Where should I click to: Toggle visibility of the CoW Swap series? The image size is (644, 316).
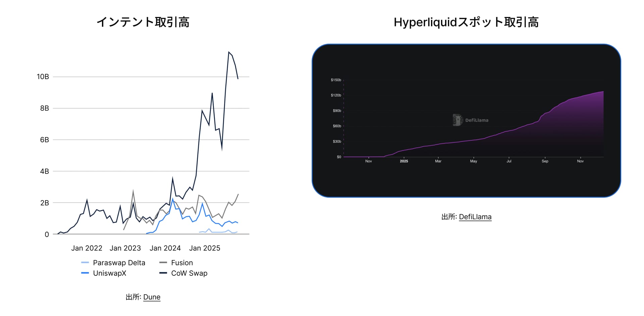pos(189,273)
